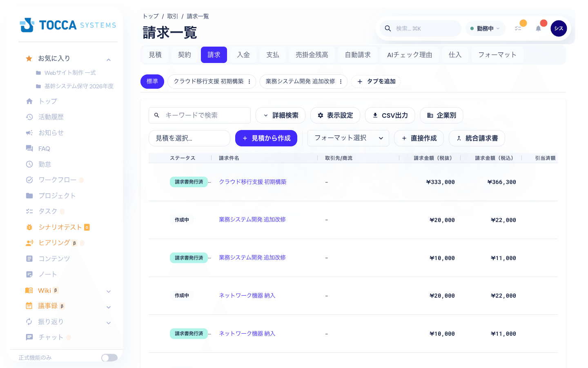Switch to the 仕入 tab

point(455,55)
